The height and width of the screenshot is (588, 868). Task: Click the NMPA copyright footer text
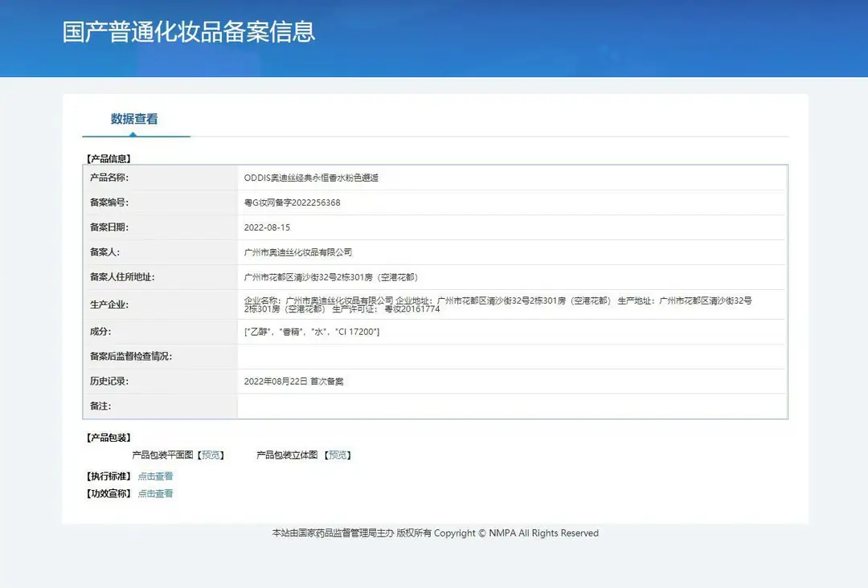[435, 533]
